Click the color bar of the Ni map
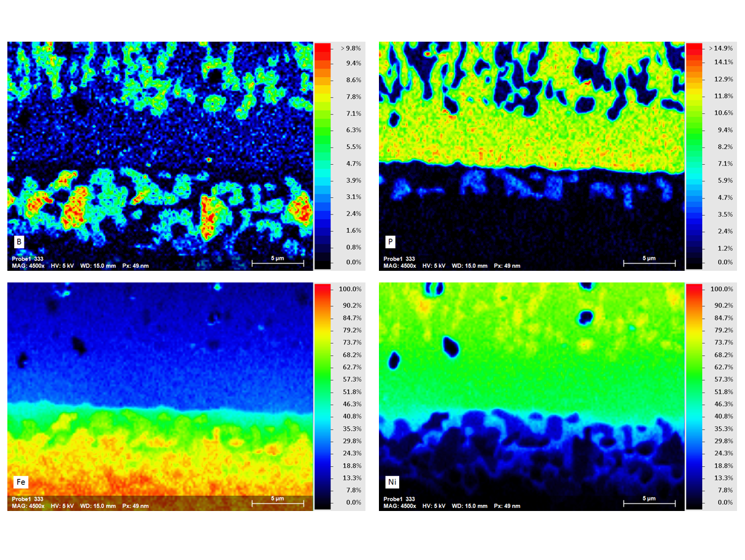 694,396
